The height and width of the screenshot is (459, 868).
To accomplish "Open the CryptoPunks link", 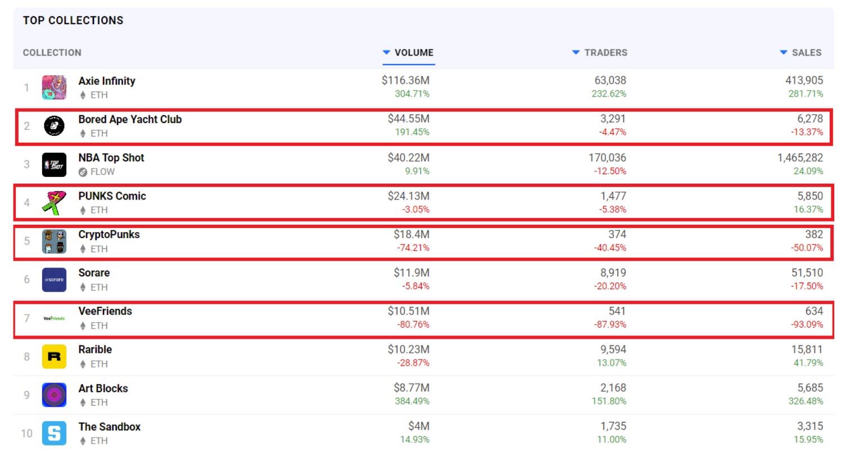I will [x=109, y=234].
